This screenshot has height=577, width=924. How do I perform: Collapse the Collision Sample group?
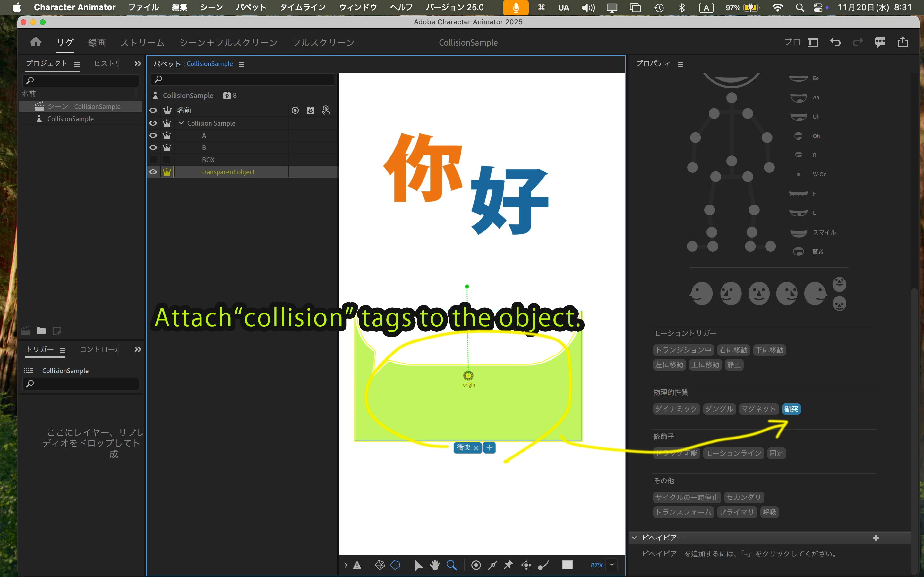click(181, 123)
